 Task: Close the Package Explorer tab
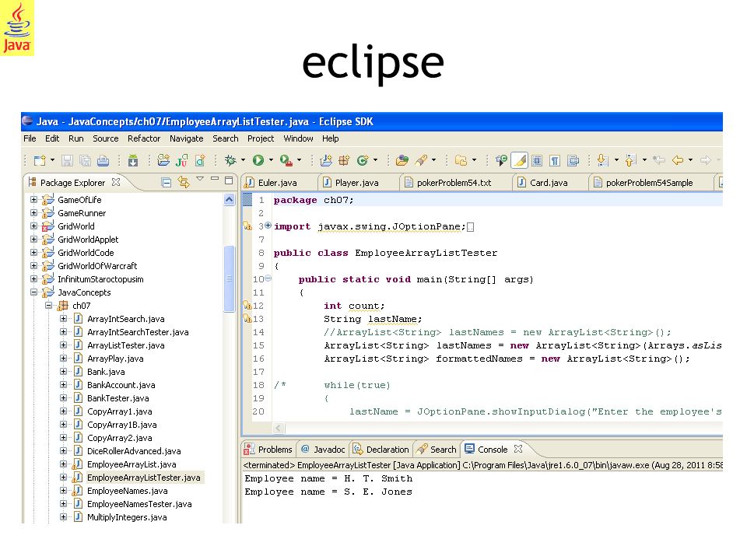116,182
